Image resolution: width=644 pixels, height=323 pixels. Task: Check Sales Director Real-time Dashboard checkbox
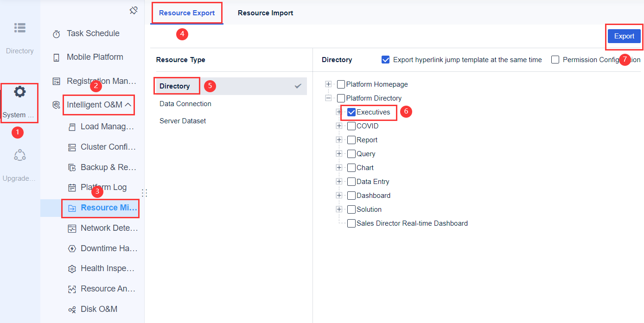(351, 223)
